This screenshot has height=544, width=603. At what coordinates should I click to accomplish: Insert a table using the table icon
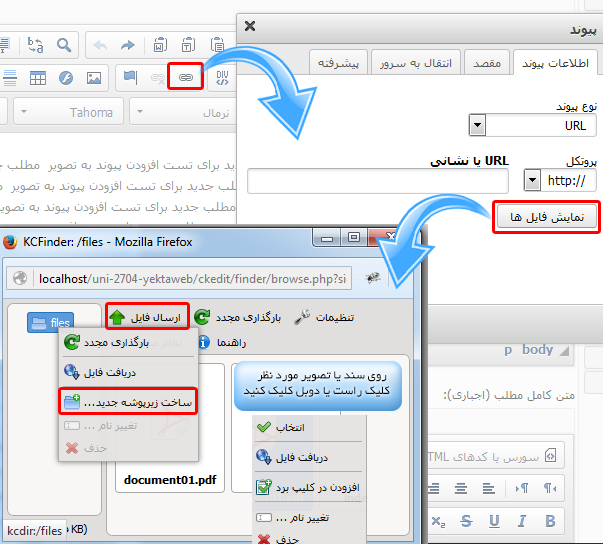[x=37, y=77]
